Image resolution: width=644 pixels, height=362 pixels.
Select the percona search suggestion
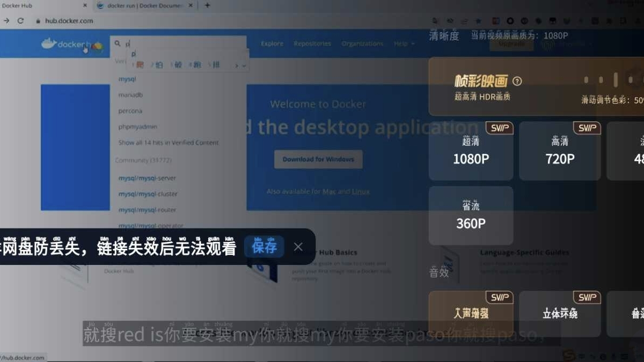pyautogui.click(x=130, y=111)
